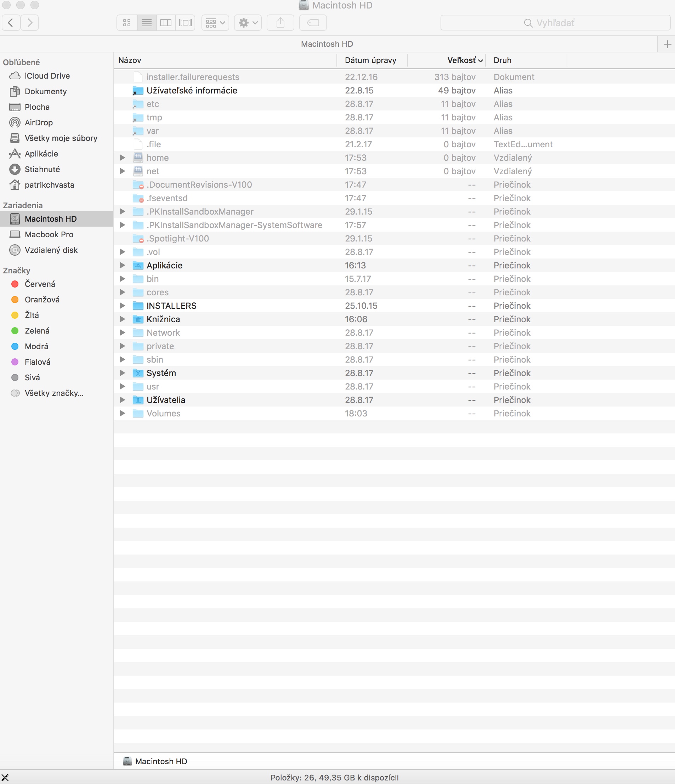Go forward with the right arrow
Image resolution: width=675 pixels, height=784 pixels.
click(29, 23)
